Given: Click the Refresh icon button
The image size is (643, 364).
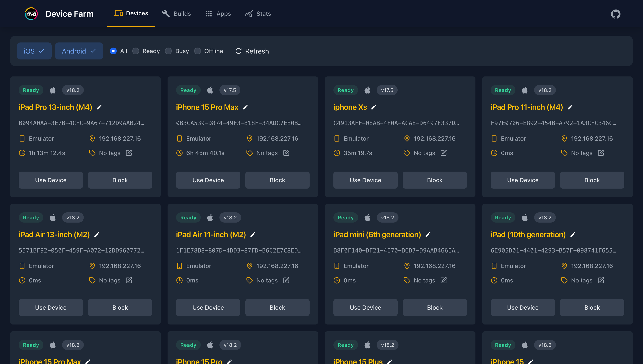Looking at the screenshot, I should tap(239, 51).
